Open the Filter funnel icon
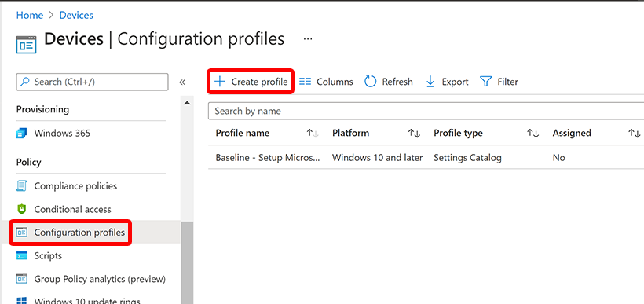644x304 pixels. [486, 82]
